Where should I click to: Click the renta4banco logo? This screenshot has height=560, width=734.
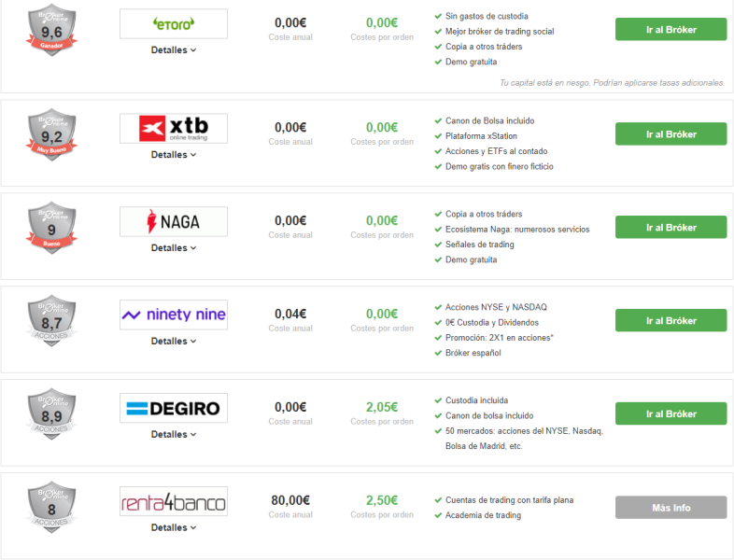click(x=173, y=501)
